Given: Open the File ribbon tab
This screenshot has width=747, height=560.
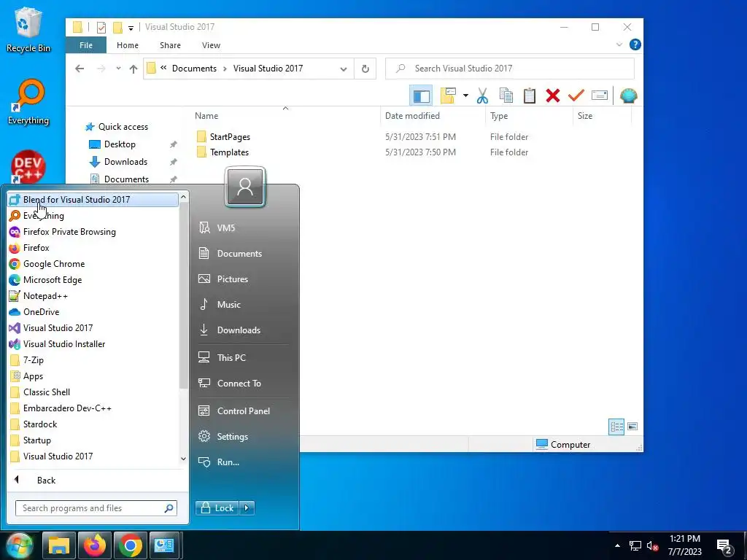Looking at the screenshot, I should [x=86, y=45].
